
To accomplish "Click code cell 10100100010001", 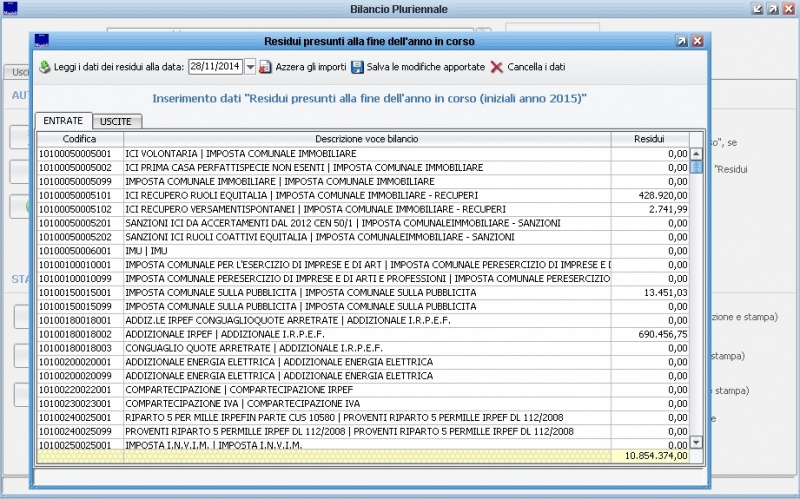I will 80,265.
